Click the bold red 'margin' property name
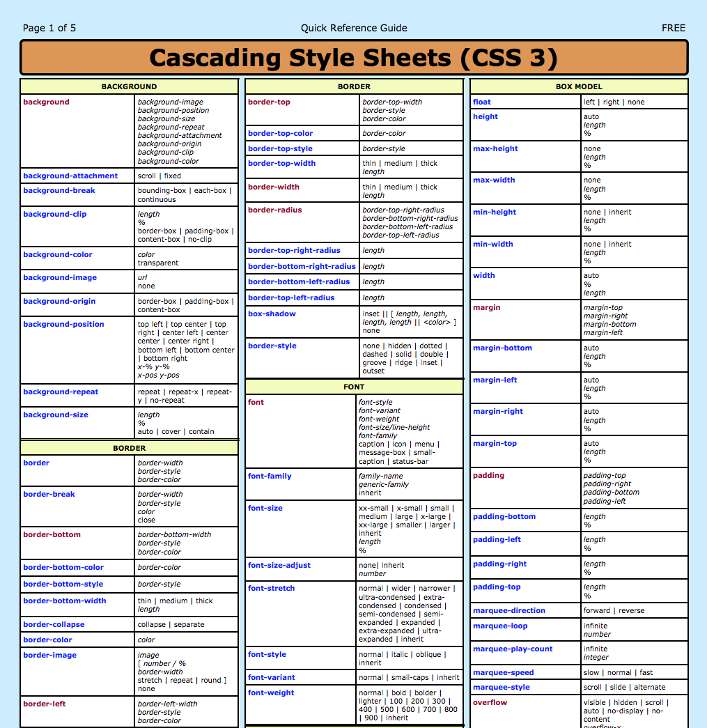This screenshot has width=707, height=728. tap(486, 307)
